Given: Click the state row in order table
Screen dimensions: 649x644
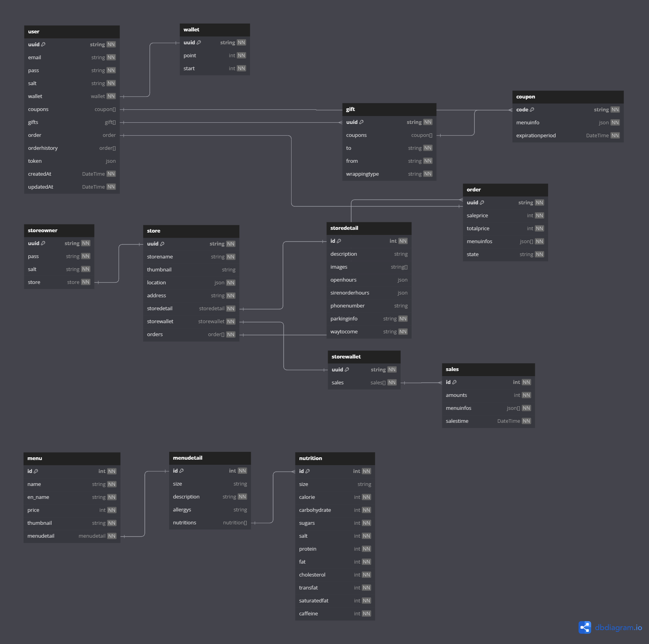Looking at the screenshot, I should (x=505, y=255).
